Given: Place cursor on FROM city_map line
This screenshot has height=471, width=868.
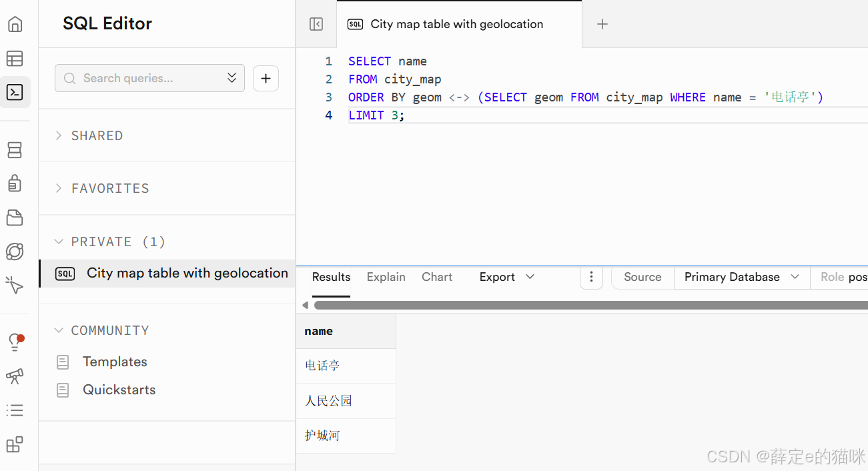Looking at the screenshot, I should (395, 79).
